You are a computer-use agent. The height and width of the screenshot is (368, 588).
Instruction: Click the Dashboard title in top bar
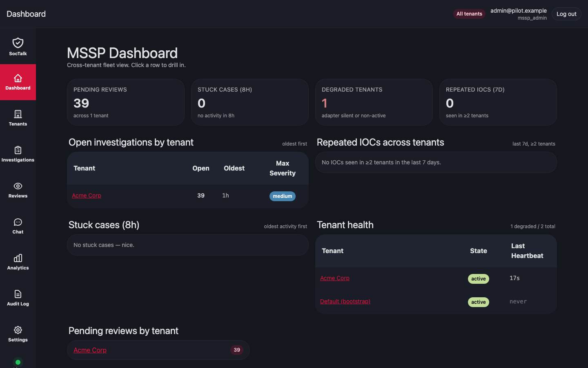26,14
